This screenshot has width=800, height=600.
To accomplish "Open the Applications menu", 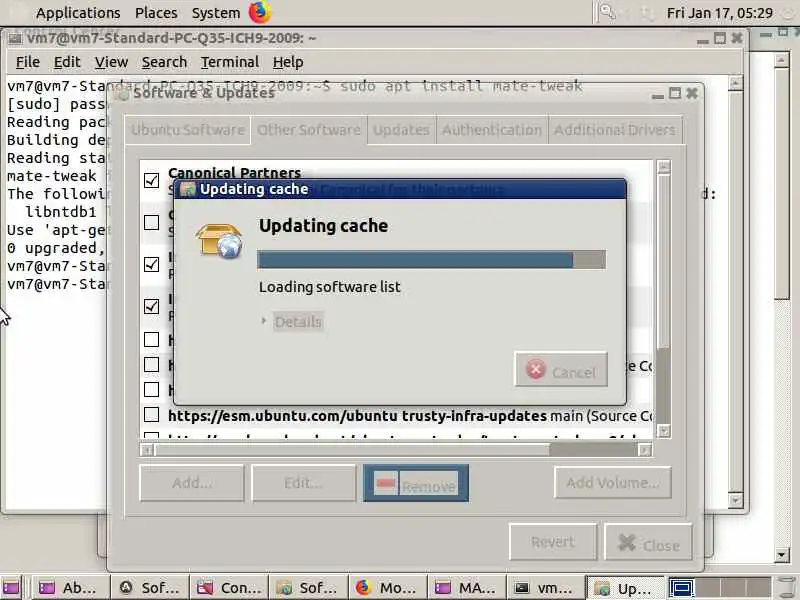I will pos(78,13).
